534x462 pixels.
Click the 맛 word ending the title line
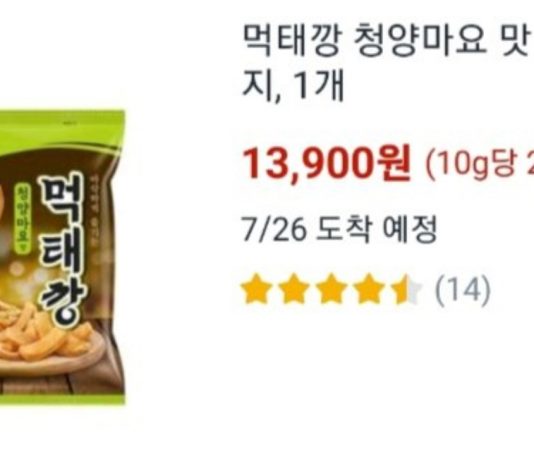click(512, 41)
